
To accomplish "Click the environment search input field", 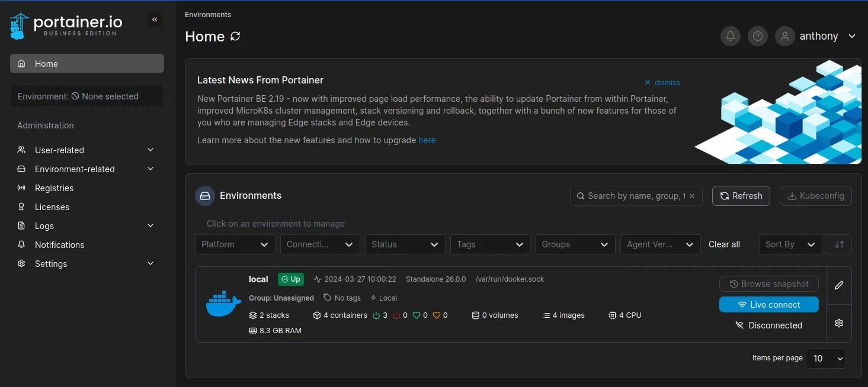I will pos(634,196).
